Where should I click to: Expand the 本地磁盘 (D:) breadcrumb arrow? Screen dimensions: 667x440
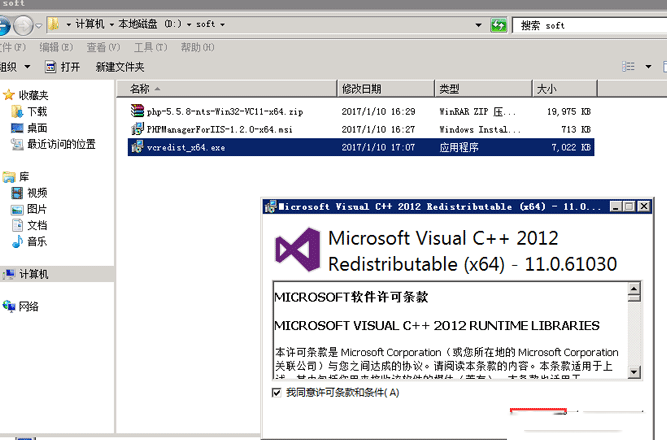click(189, 25)
